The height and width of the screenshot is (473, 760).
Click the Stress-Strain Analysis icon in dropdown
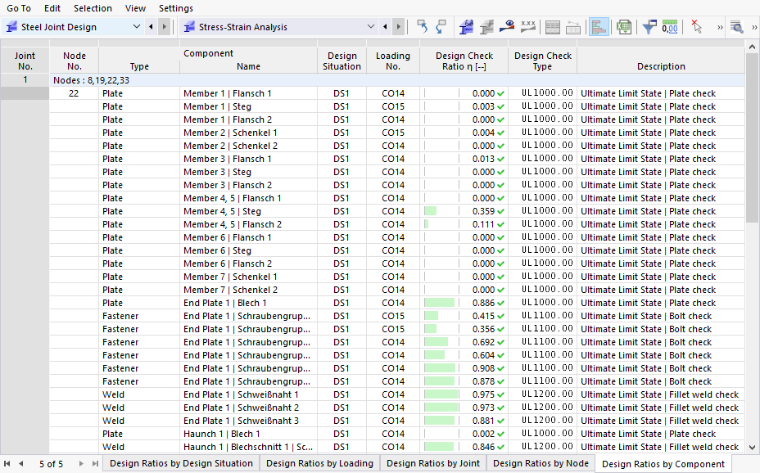click(190, 27)
